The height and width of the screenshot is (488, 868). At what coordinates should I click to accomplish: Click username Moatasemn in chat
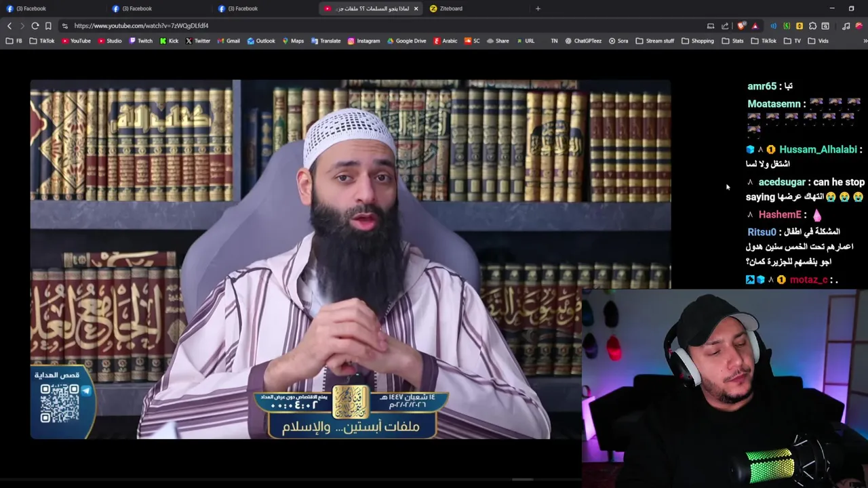click(x=774, y=104)
